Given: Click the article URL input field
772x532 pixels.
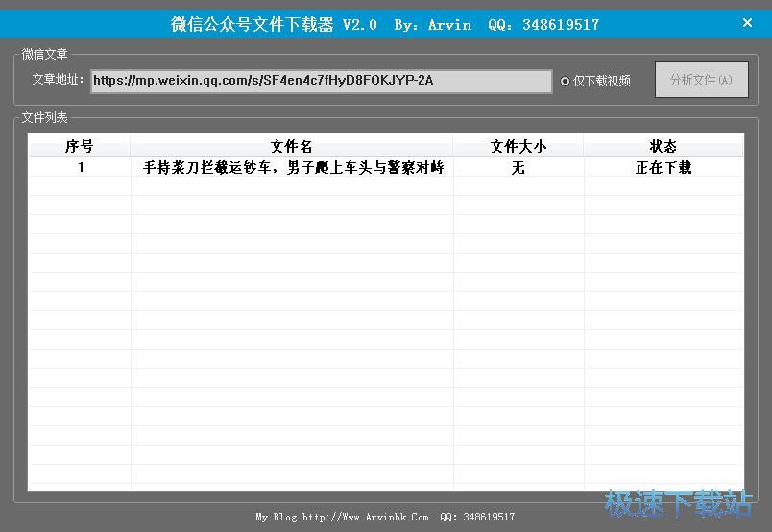Looking at the screenshot, I should tap(321, 81).
